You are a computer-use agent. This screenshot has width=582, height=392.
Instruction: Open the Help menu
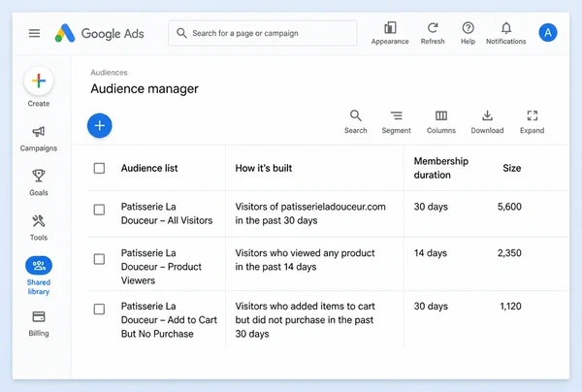coord(468,33)
